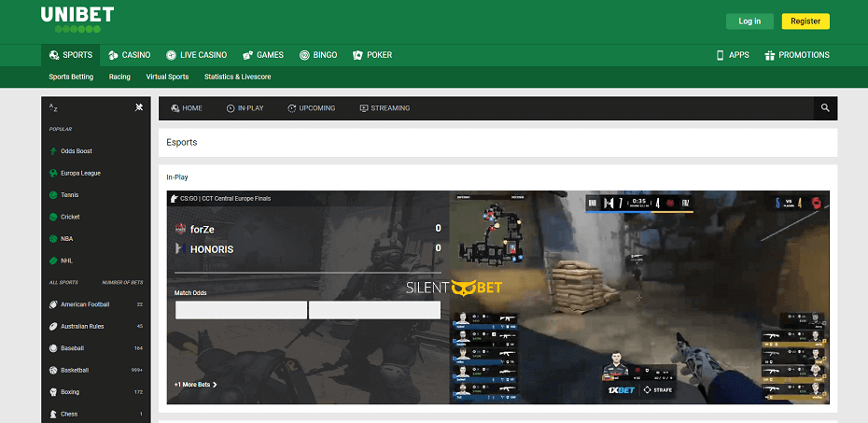Open the Live Casino section
The width and height of the screenshot is (868, 423).
click(197, 55)
